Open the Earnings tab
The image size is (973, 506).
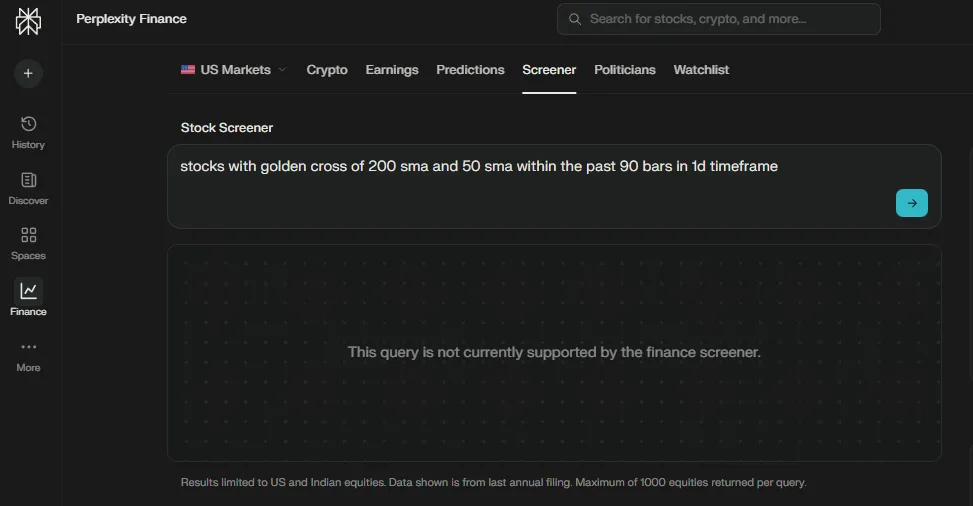[x=392, y=70]
